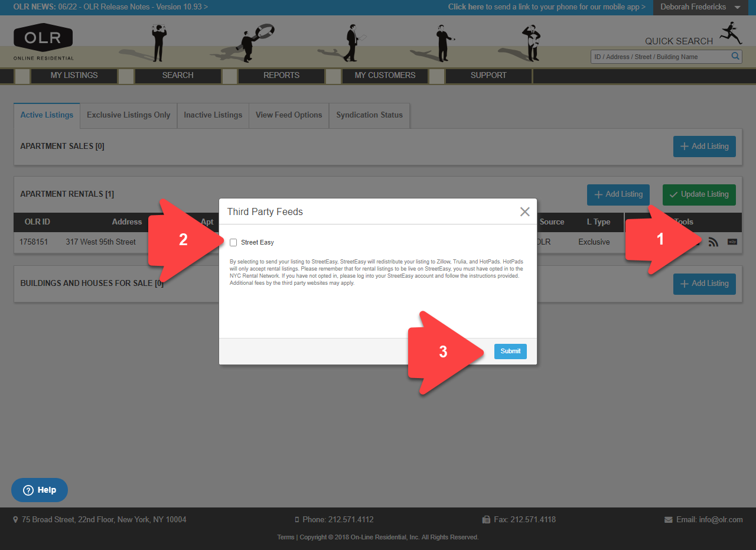Close the Third Party Feeds dialog with the X
This screenshot has height=550, width=756.
coord(524,211)
